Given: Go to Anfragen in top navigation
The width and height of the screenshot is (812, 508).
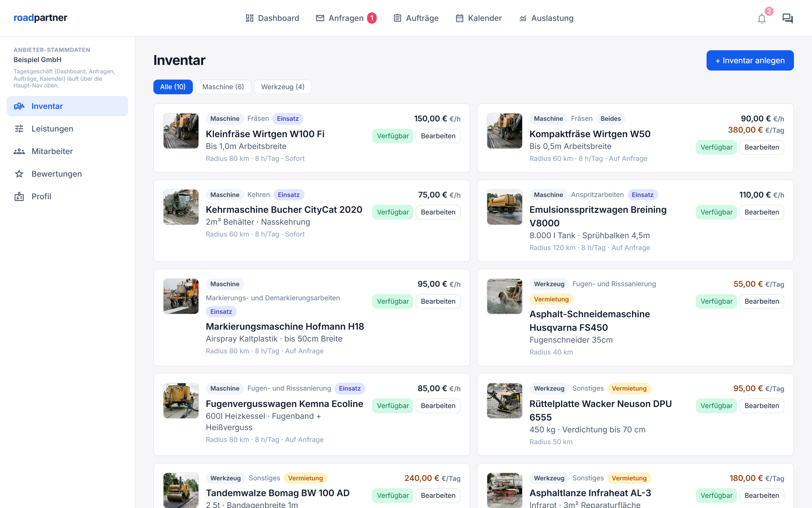Looking at the screenshot, I should [346, 18].
